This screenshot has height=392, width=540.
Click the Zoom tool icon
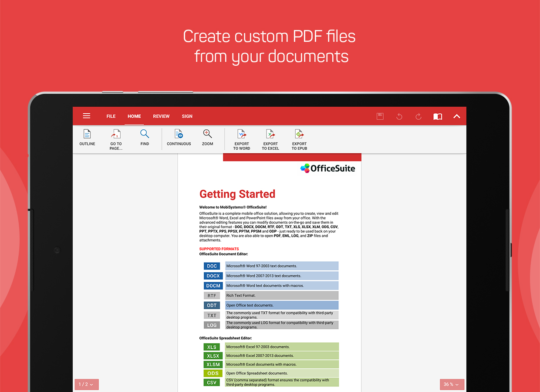pos(207,134)
